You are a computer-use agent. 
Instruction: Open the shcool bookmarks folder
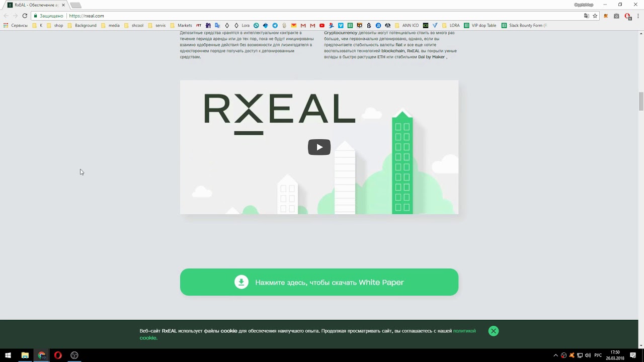click(134, 25)
